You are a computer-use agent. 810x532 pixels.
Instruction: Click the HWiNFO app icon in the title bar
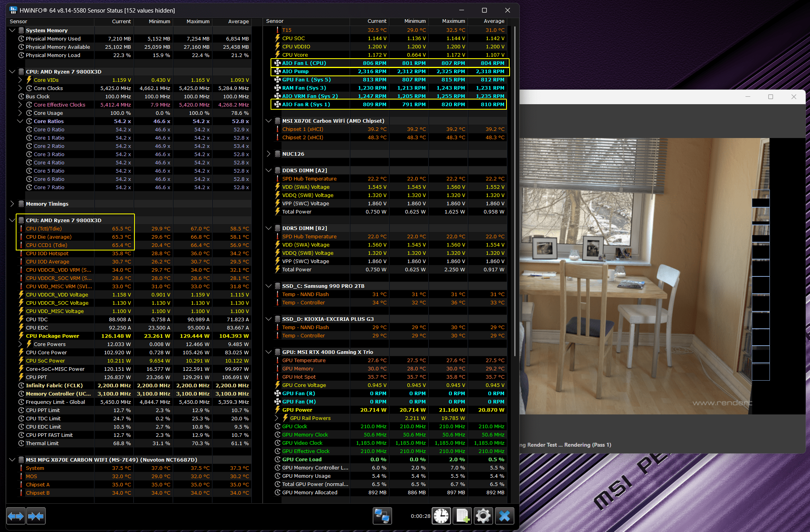pyautogui.click(x=13, y=10)
